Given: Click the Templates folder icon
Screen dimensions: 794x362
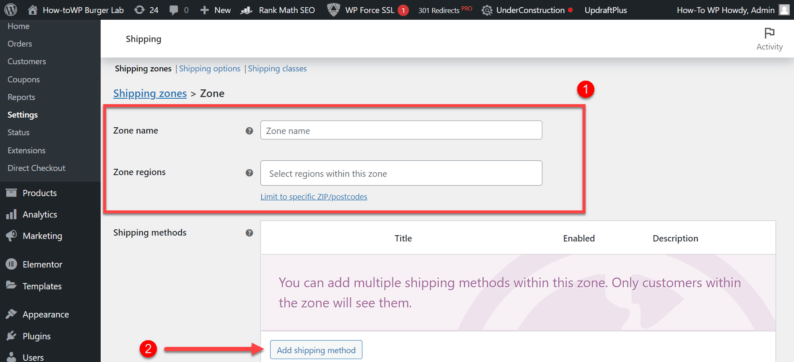Looking at the screenshot, I should (11, 286).
